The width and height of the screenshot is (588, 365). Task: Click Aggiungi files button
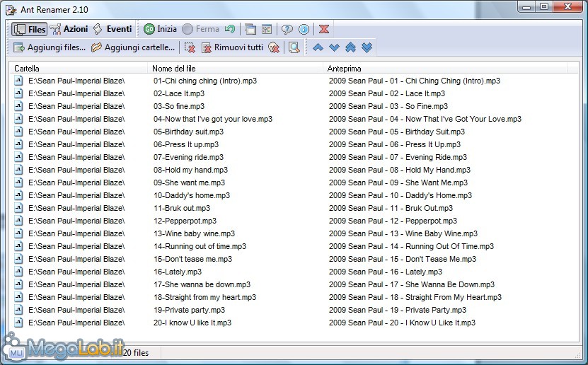(x=50, y=47)
